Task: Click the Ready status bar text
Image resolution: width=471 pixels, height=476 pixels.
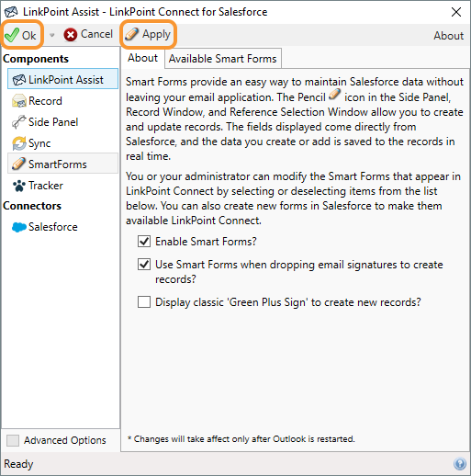Action: pos(18,464)
